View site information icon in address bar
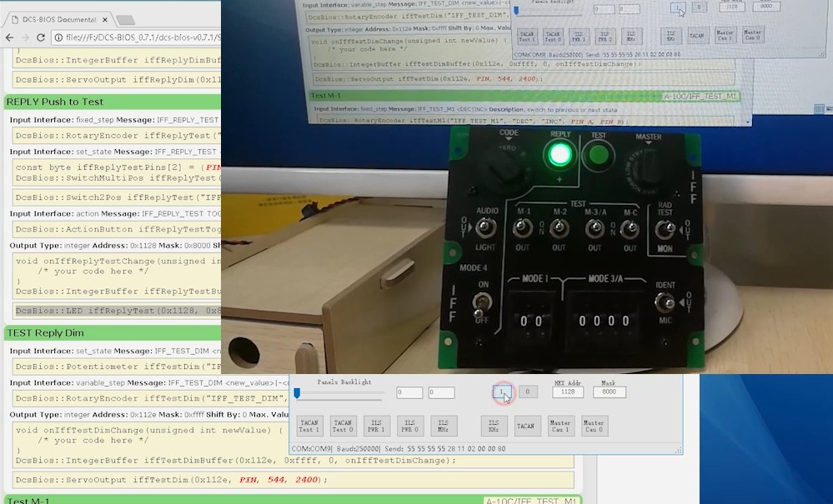833x504 pixels. click(58, 37)
